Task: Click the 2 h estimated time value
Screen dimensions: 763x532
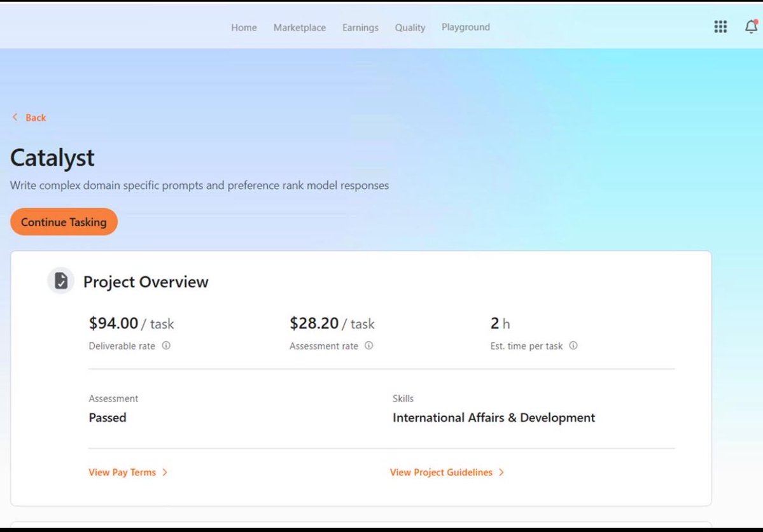Action: (x=500, y=323)
